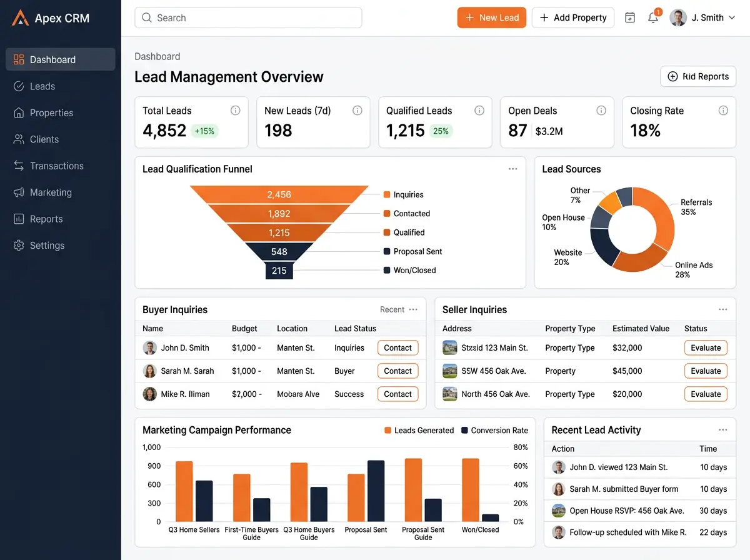Click the info icon on New Leads (7d) card
The height and width of the screenshot is (560, 750).
357,111
